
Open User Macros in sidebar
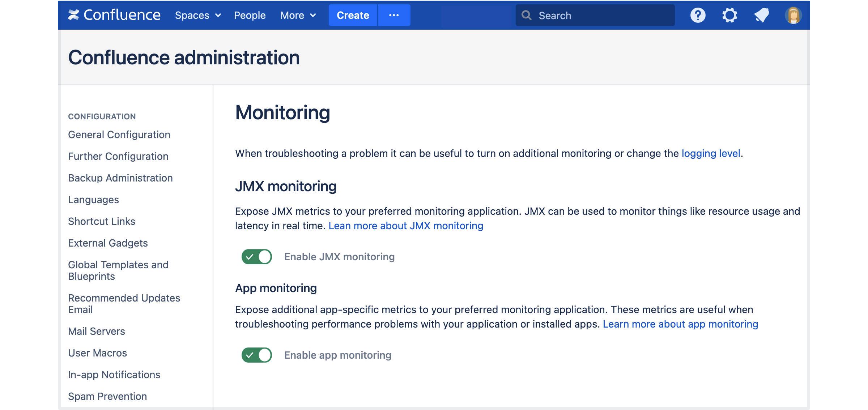(x=97, y=353)
